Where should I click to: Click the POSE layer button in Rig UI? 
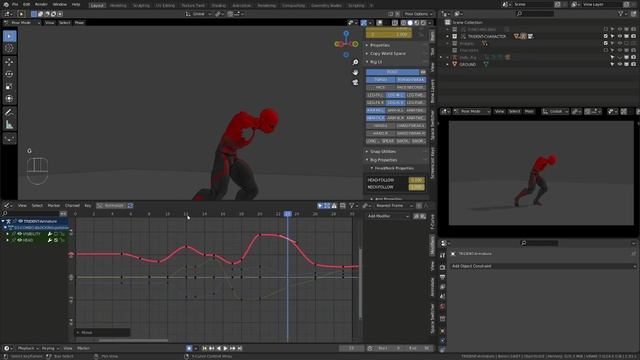click(x=392, y=72)
